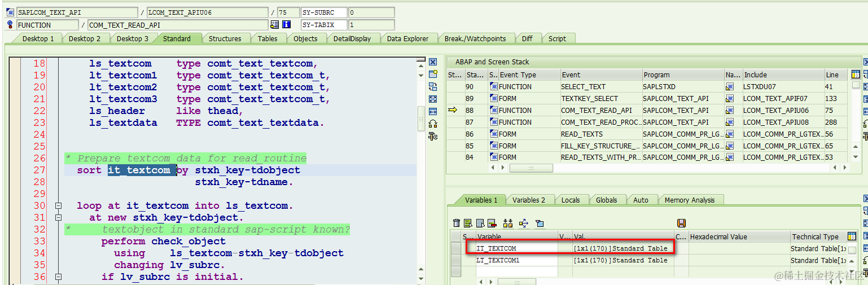The width and height of the screenshot is (868, 285).
Task: Click the Event Type column header
Action: click(529, 74)
